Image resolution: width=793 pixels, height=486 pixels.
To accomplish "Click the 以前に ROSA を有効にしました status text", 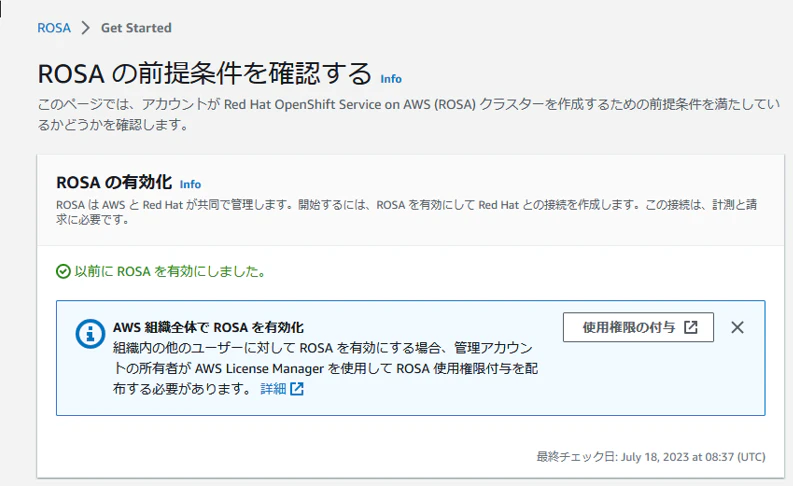I will [x=170, y=272].
